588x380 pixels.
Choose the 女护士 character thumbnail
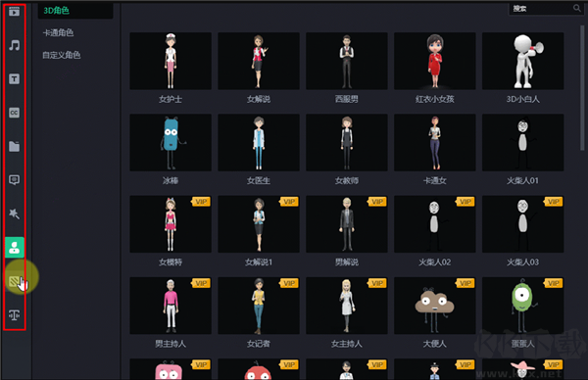(x=171, y=61)
